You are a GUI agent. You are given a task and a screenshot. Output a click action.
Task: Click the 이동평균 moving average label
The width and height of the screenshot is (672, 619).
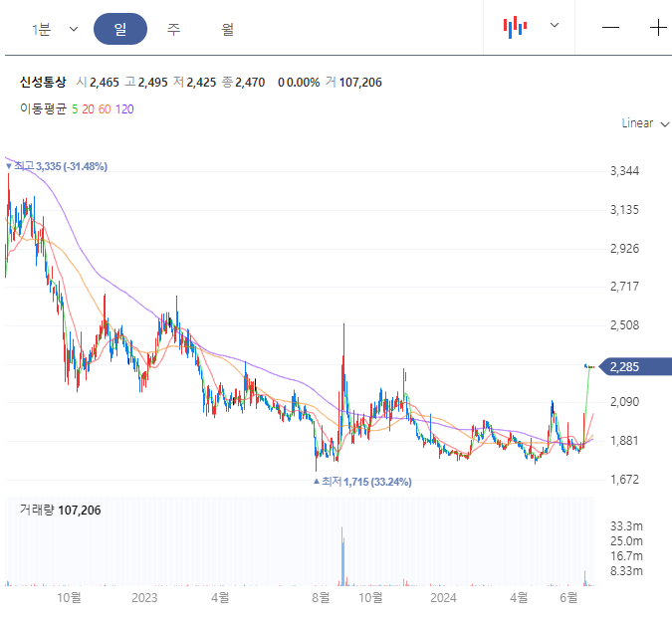43,108
